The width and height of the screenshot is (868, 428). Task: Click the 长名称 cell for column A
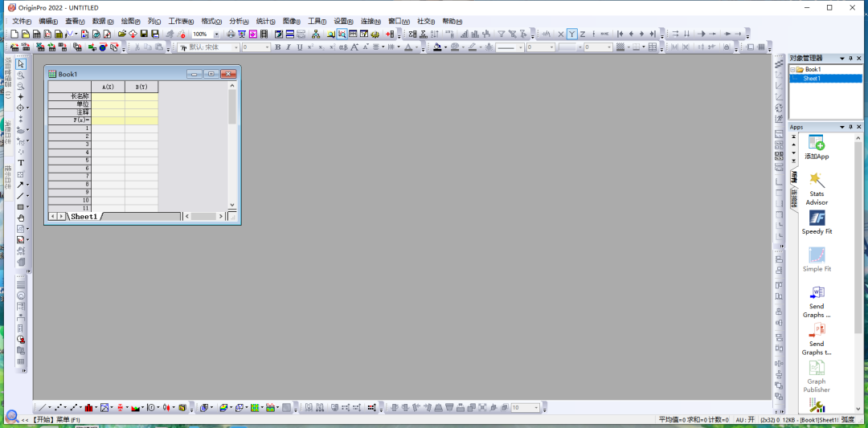pyautogui.click(x=108, y=96)
